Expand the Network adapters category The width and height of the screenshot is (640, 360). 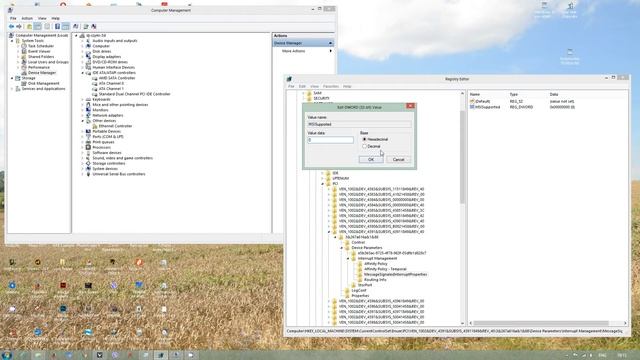click(x=82, y=116)
